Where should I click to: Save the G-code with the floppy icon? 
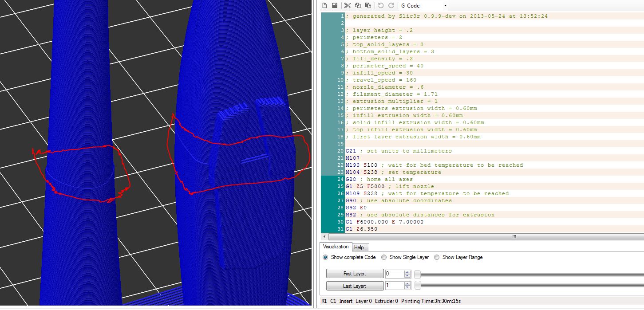click(335, 5)
